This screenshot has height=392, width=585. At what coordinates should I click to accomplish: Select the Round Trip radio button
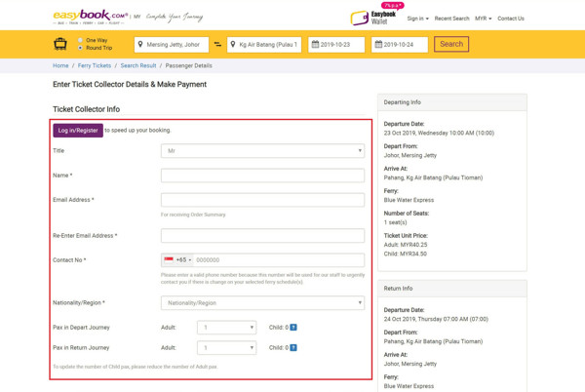(80, 48)
